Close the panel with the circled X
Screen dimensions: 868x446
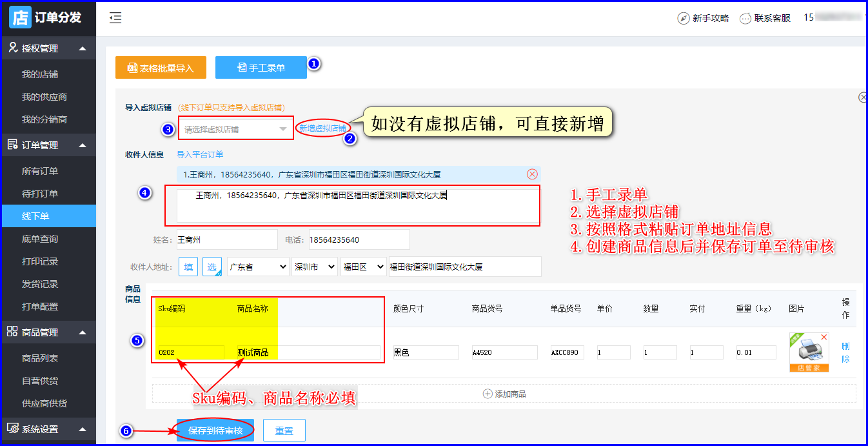(863, 97)
